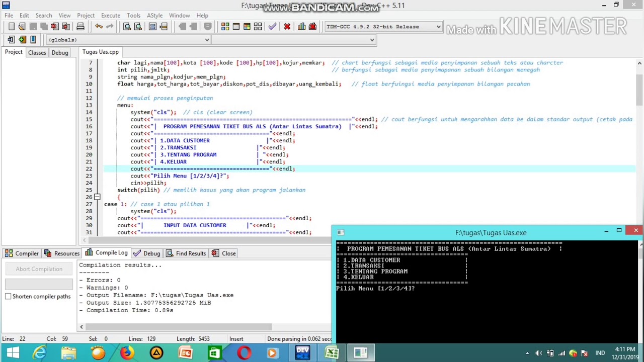The height and width of the screenshot is (362, 644).
Task: Click the Replace toolbar icon
Action: pos(138,27)
